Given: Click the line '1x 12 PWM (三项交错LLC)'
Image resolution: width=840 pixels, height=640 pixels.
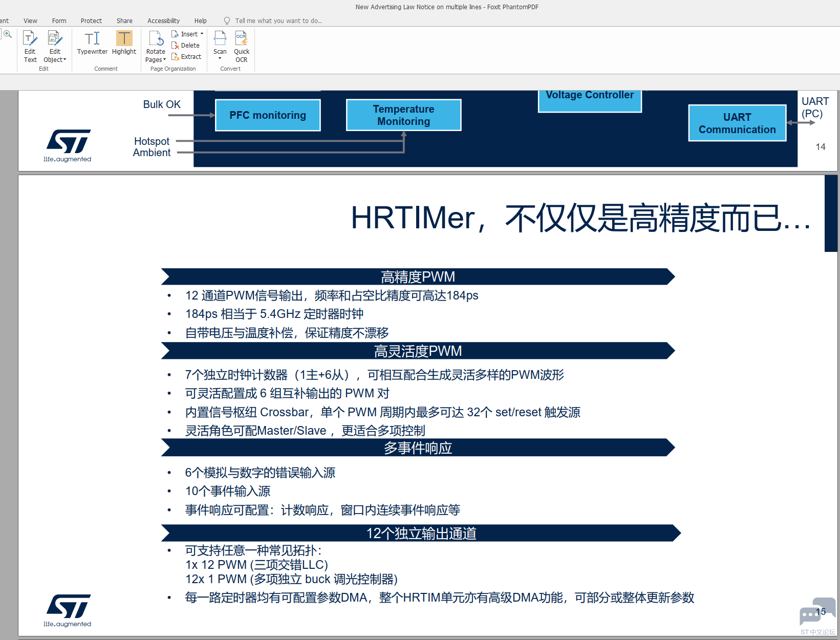Looking at the screenshot, I should click(256, 565).
